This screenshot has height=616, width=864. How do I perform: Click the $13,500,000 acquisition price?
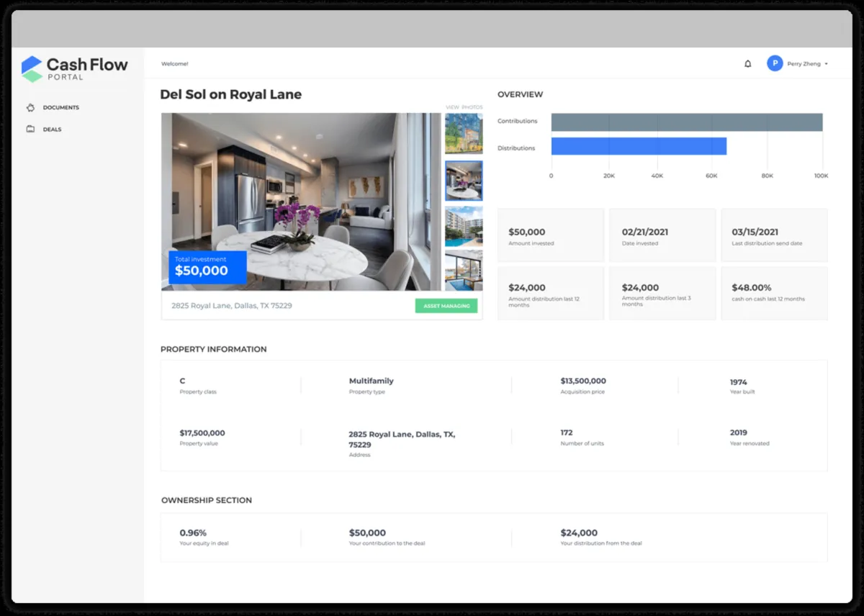coord(583,381)
